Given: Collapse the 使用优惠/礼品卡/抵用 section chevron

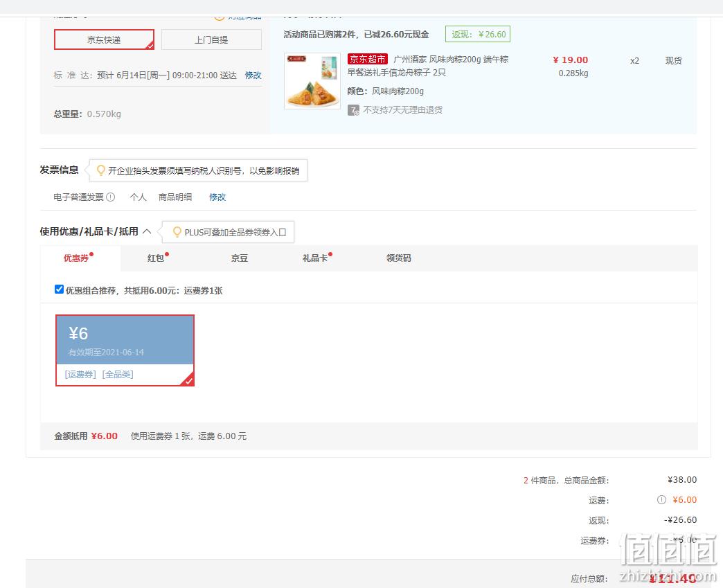Looking at the screenshot, I should 147,231.
